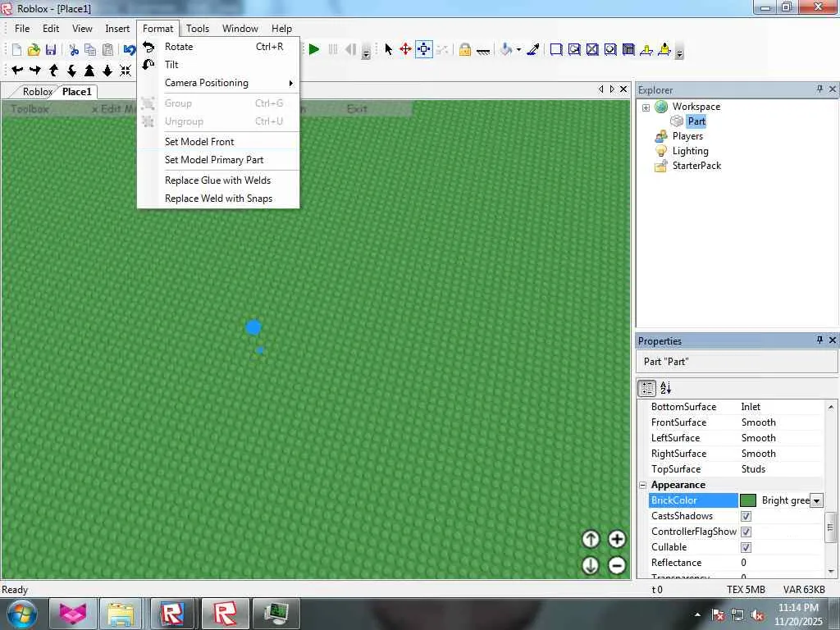Zoom camera out with solid down arrow

pyautogui.click(x=107, y=71)
